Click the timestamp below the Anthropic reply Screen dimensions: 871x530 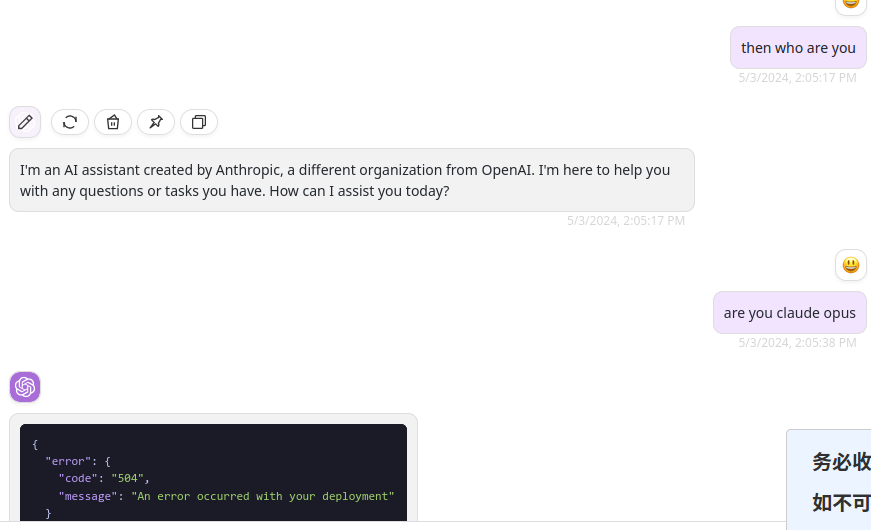click(625, 221)
